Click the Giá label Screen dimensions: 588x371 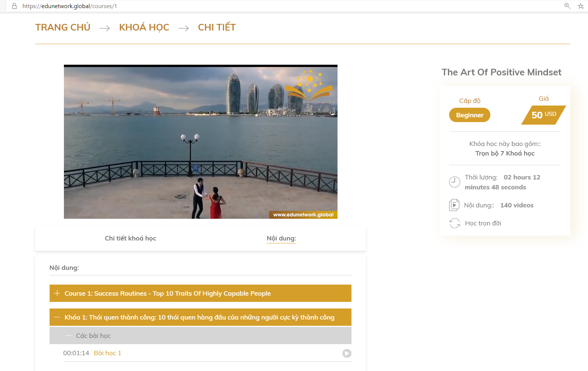point(544,99)
